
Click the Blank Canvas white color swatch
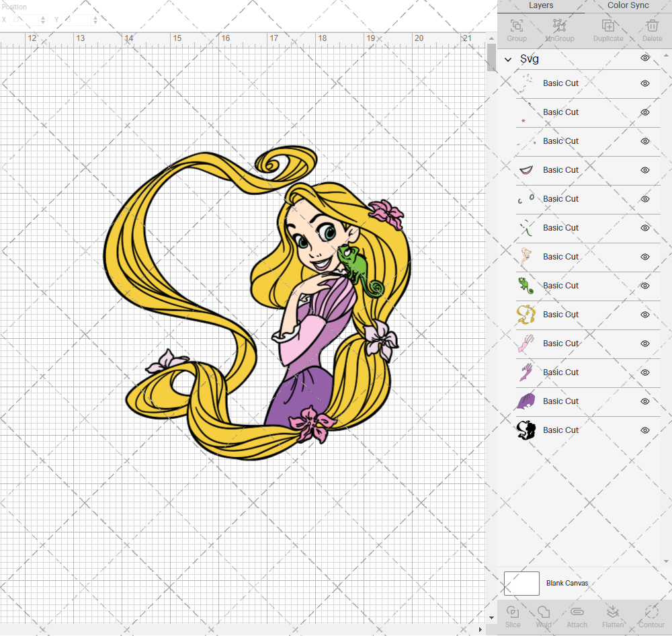(521, 584)
